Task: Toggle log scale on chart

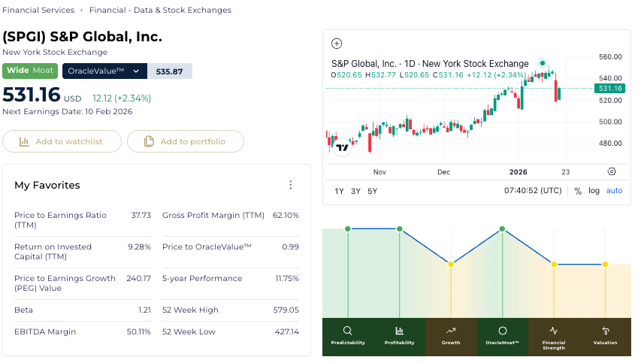Action: point(594,191)
